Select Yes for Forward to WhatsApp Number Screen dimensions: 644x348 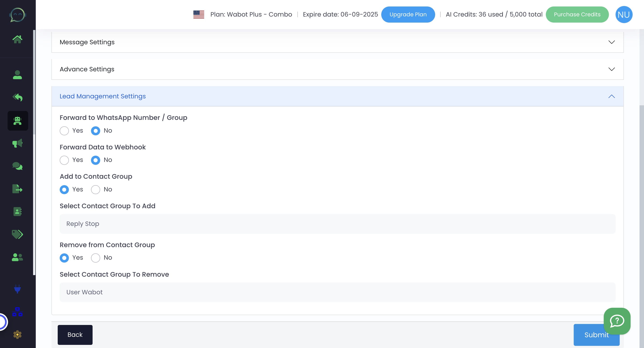point(64,131)
